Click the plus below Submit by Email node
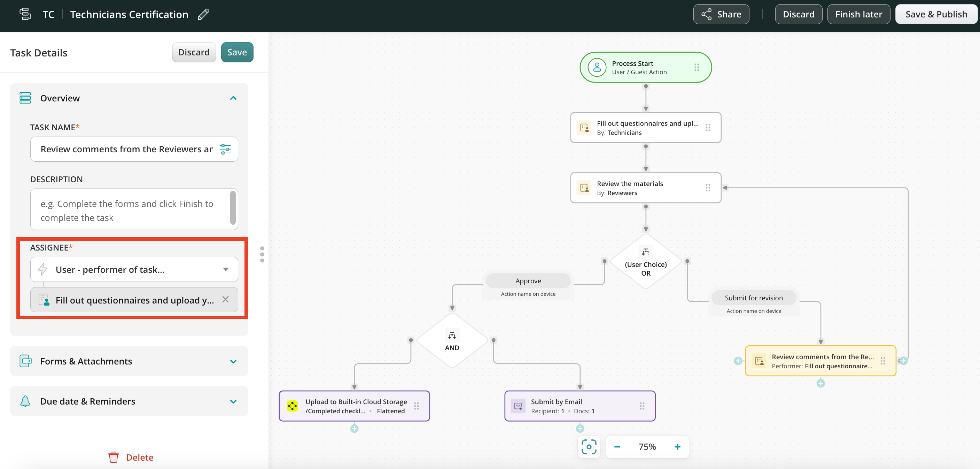Viewport: 980px width, 469px height. pyautogui.click(x=580, y=429)
